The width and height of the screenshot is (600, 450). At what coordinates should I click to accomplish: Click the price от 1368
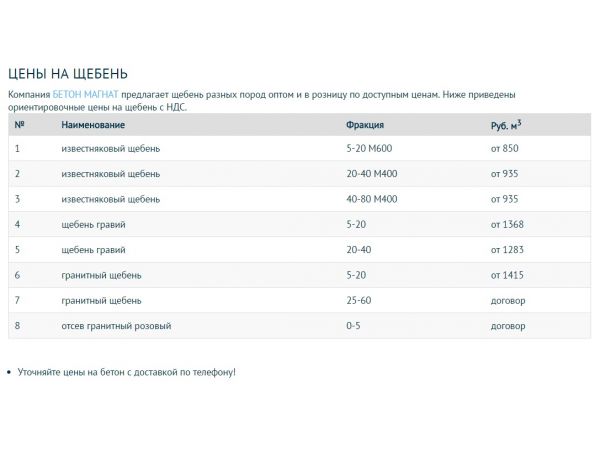click(x=507, y=224)
